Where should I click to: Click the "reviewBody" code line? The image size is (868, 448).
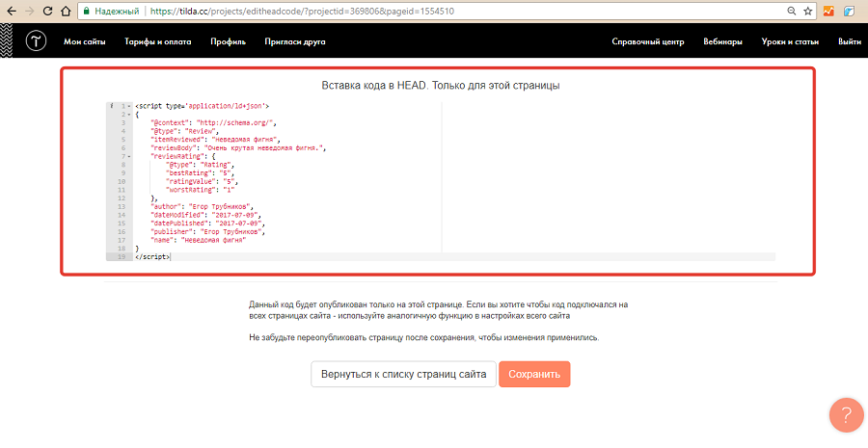238,147
